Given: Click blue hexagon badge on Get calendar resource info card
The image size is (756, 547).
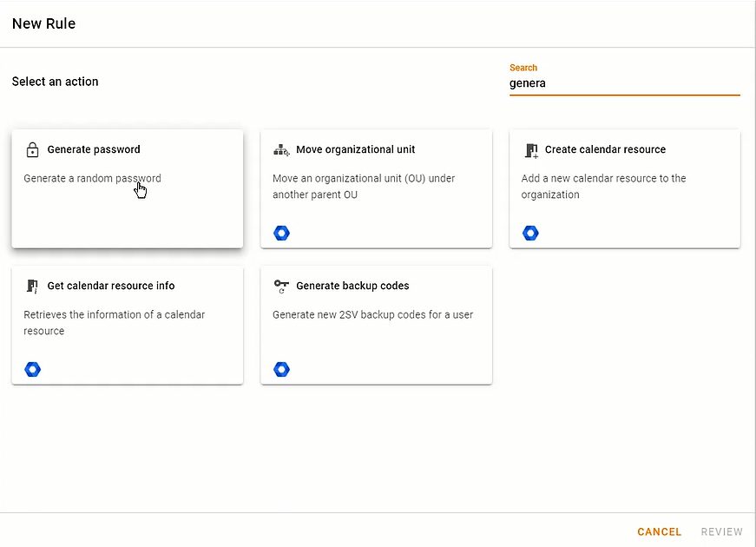Looking at the screenshot, I should pyautogui.click(x=33, y=370).
